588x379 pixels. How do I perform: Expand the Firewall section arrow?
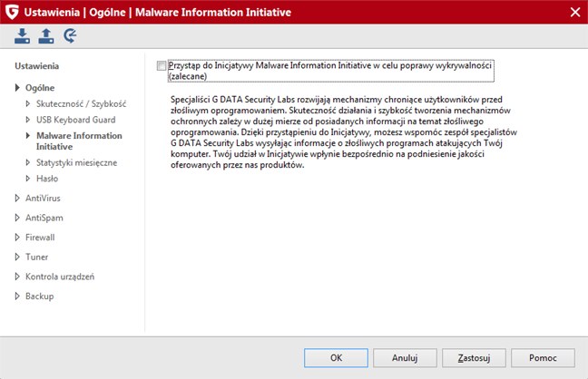(17, 238)
